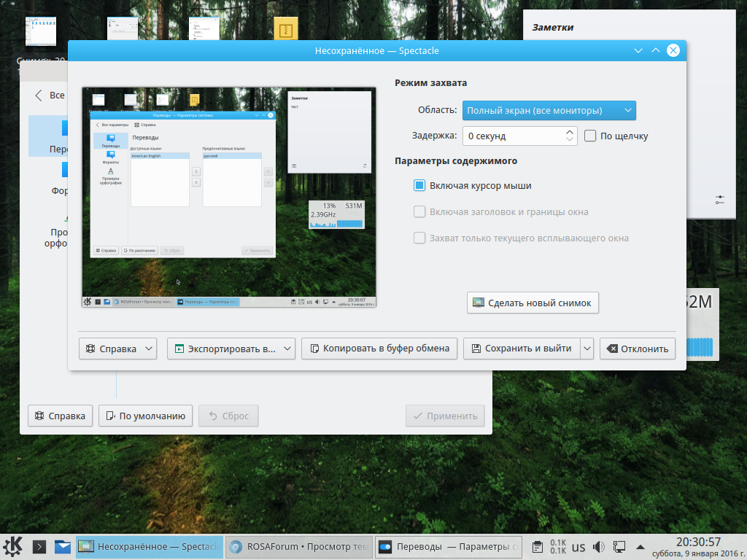Click the Отклонить button
Image resolution: width=747 pixels, height=560 pixels.
tap(638, 349)
